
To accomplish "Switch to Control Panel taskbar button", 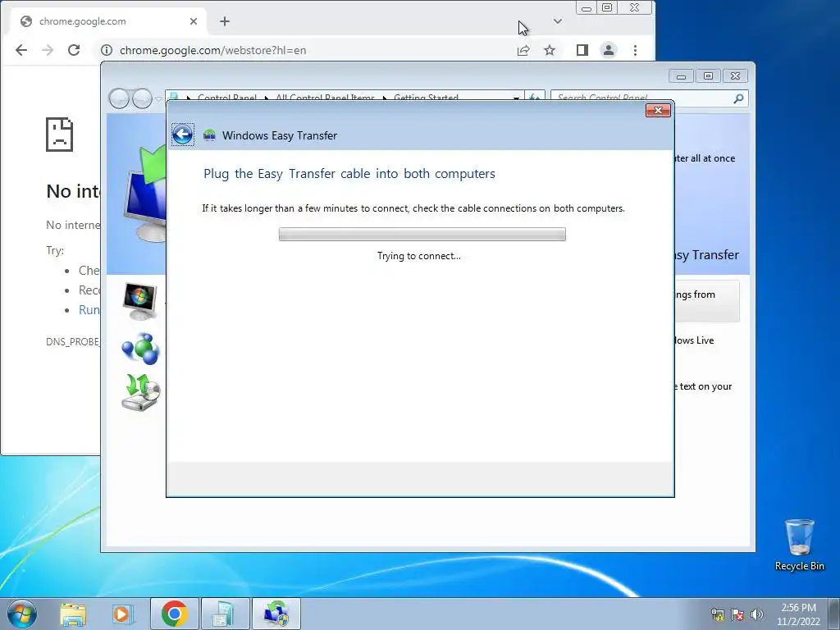I will (225, 614).
